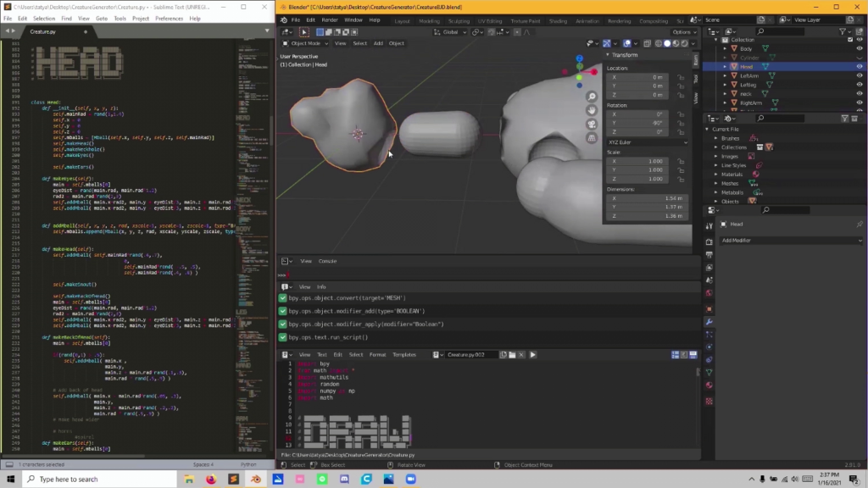Open the Object properties tab icon
The height and width of the screenshot is (488, 868).
click(x=709, y=308)
